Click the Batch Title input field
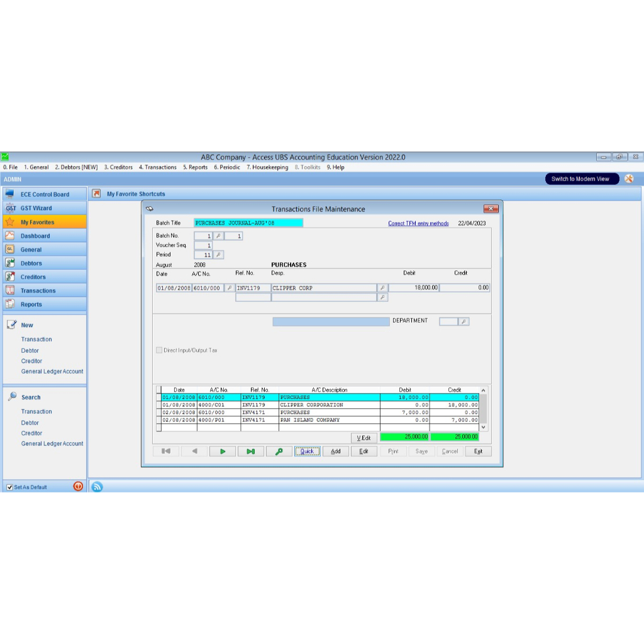 coord(248,223)
